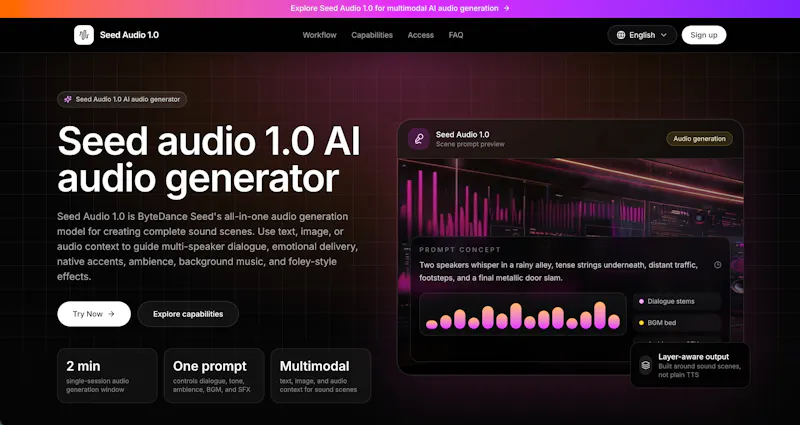
Task: Select the Dialogue stems layer
Action: (x=677, y=301)
